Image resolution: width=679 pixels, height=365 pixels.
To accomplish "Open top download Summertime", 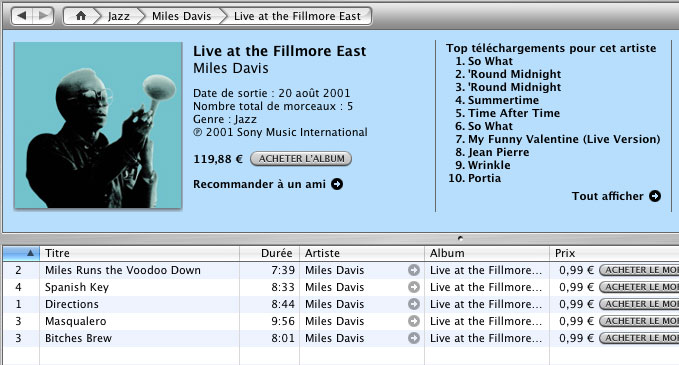I will tap(503, 100).
